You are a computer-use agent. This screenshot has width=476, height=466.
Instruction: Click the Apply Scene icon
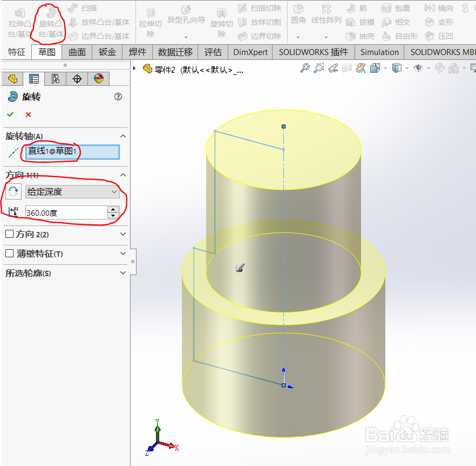coord(453,68)
